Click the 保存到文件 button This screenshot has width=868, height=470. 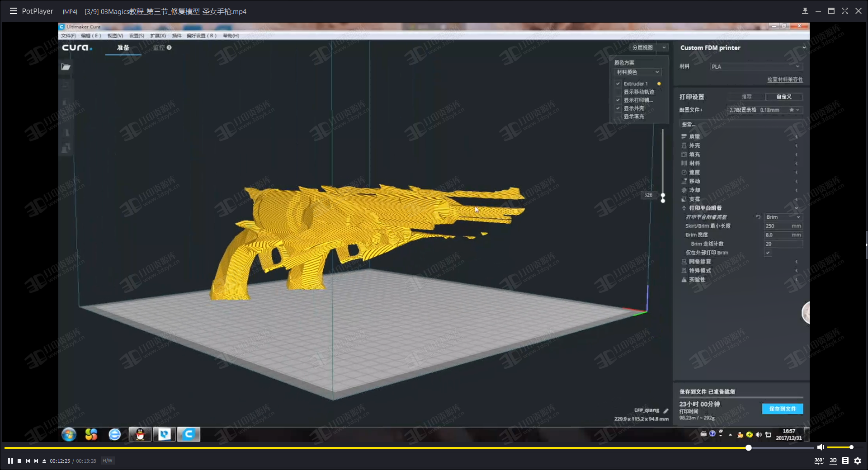pyautogui.click(x=783, y=409)
